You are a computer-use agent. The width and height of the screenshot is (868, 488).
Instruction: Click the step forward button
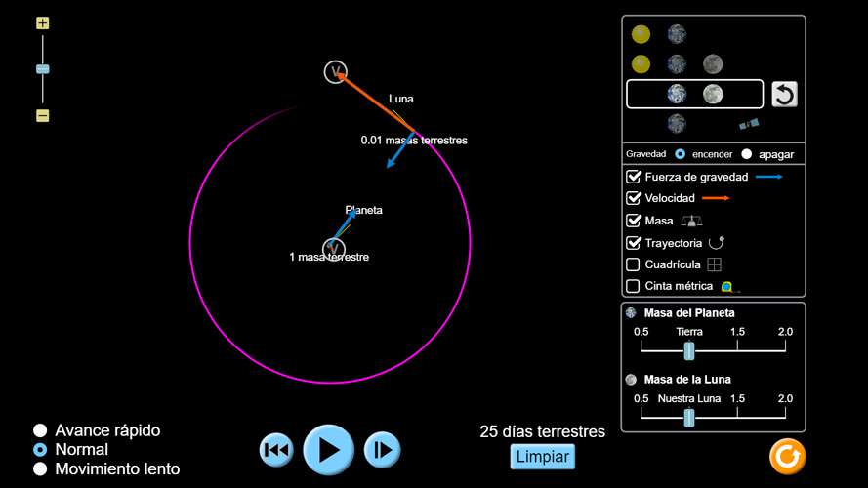pyautogui.click(x=382, y=450)
